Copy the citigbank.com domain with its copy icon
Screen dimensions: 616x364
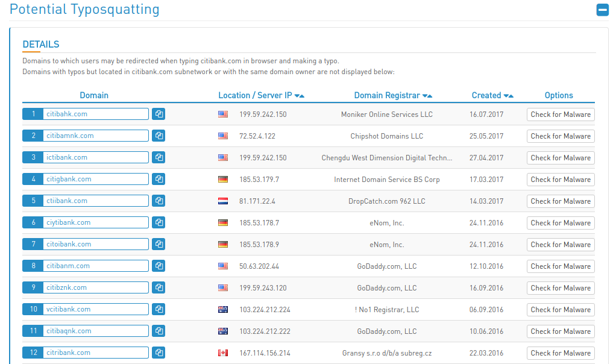[159, 179]
